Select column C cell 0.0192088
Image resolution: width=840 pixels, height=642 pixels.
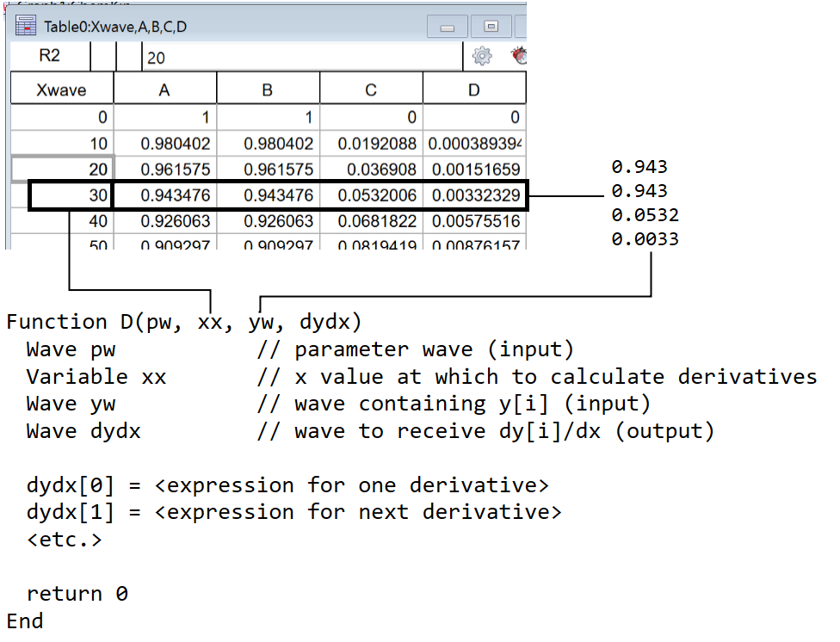(x=371, y=144)
